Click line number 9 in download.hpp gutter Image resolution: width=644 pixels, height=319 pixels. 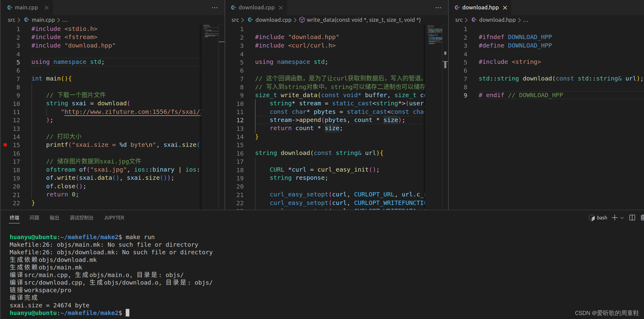tap(465, 95)
